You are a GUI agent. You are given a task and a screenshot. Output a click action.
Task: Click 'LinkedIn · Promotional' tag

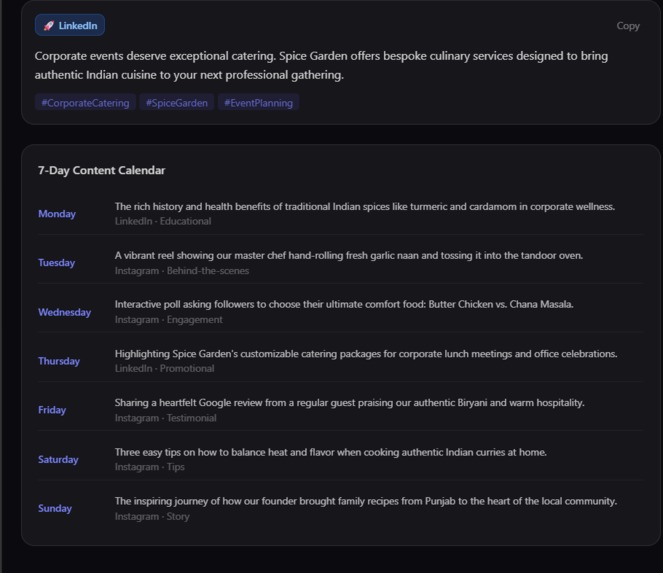[x=164, y=369]
